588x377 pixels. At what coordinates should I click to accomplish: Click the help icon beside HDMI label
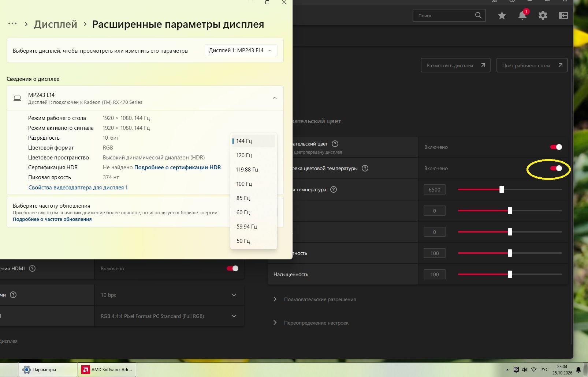pos(32,268)
